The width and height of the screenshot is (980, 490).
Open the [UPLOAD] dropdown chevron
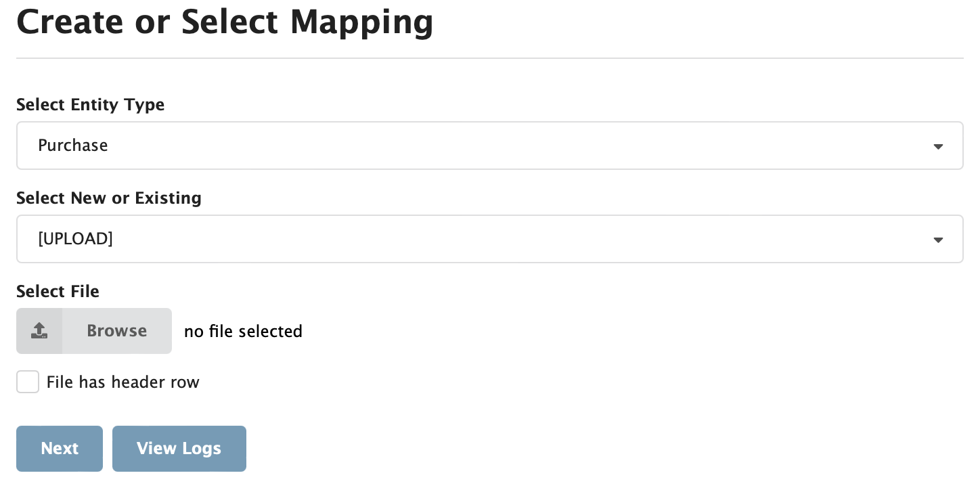coord(939,239)
